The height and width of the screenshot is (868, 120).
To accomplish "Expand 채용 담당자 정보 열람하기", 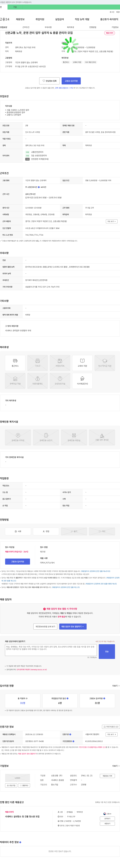I will pos(73,626).
